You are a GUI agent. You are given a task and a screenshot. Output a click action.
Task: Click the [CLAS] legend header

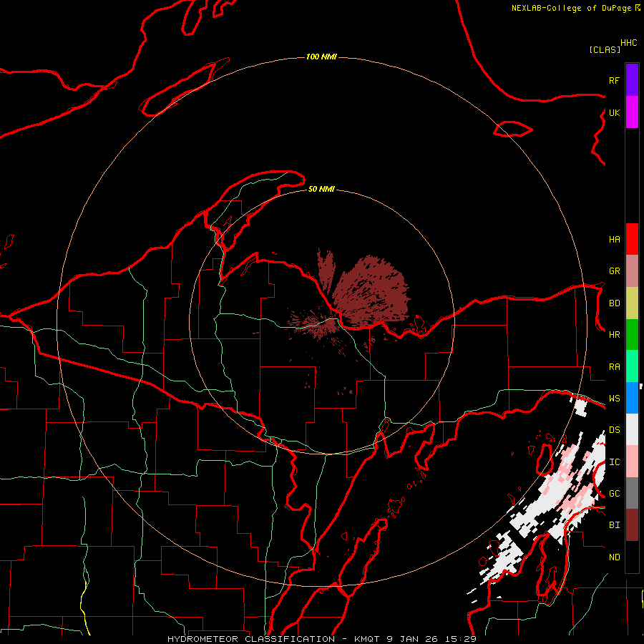(604, 49)
